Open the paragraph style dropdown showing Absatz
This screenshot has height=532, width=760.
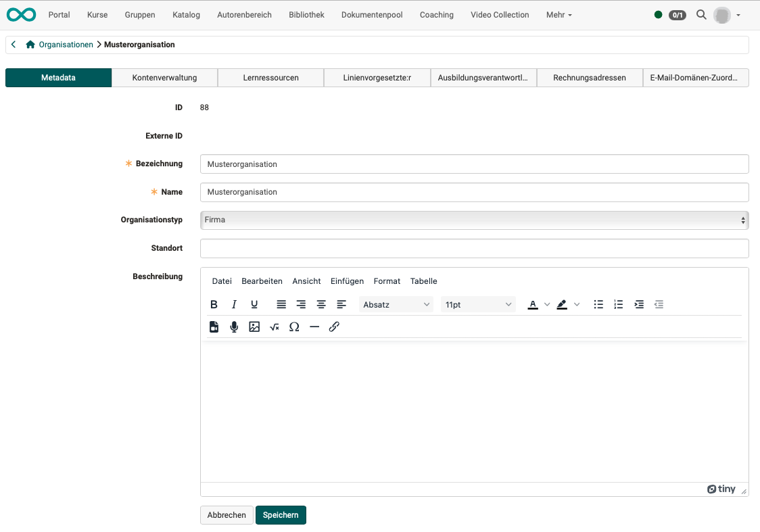396,304
